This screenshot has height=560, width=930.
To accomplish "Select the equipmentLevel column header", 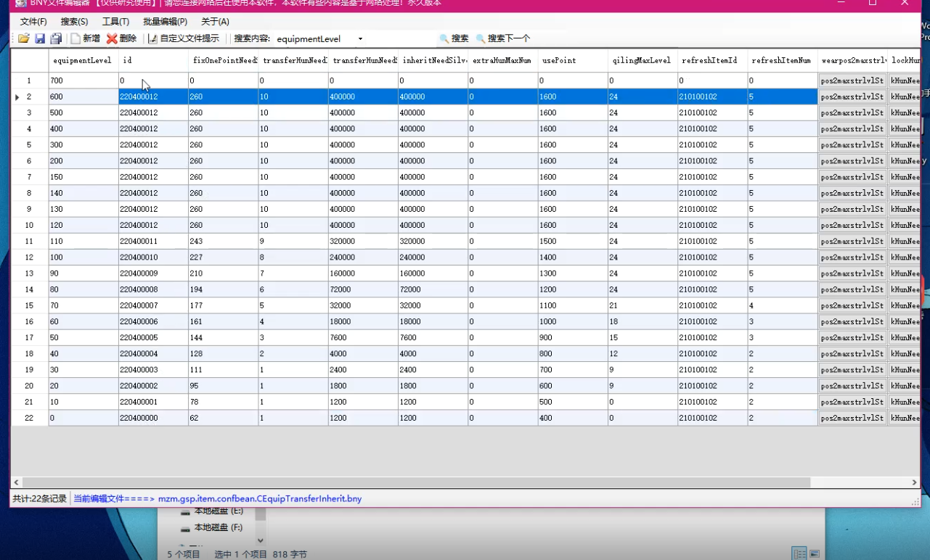I will (x=83, y=60).
